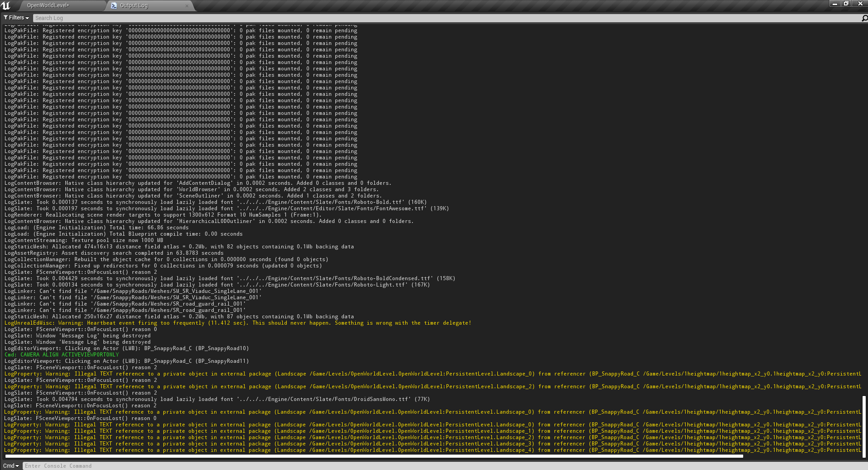Screen dimensions: 868x470
Task: Select the Rebuilt the object cache line
Action: pos(166,259)
